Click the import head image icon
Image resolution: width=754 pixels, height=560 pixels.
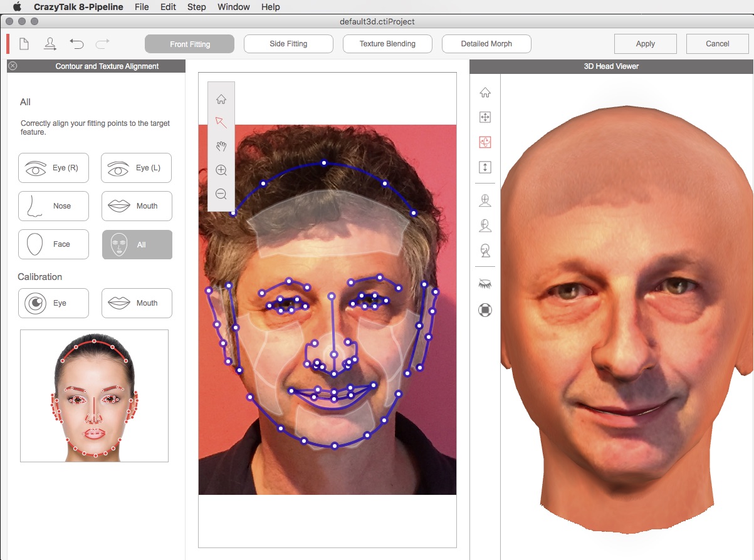coord(50,44)
